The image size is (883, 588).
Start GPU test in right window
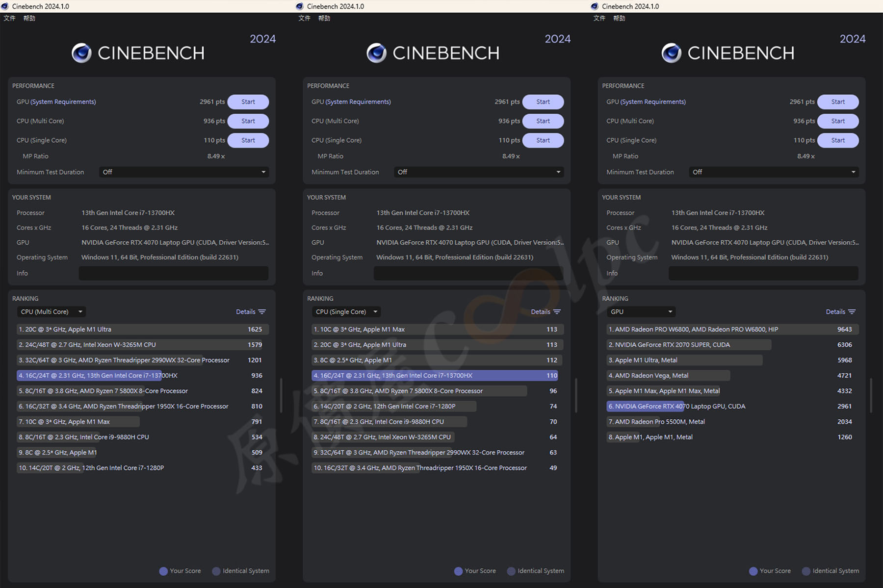click(x=838, y=102)
